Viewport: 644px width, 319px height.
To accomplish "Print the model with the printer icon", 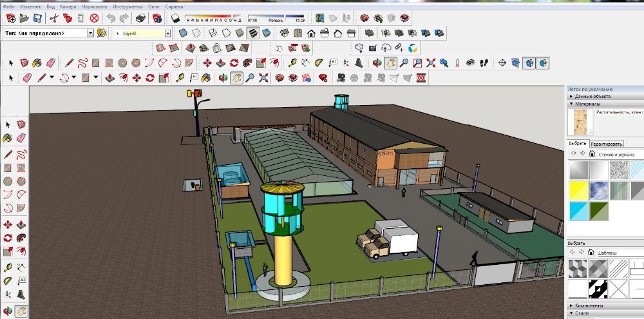I will (x=141, y=18).
